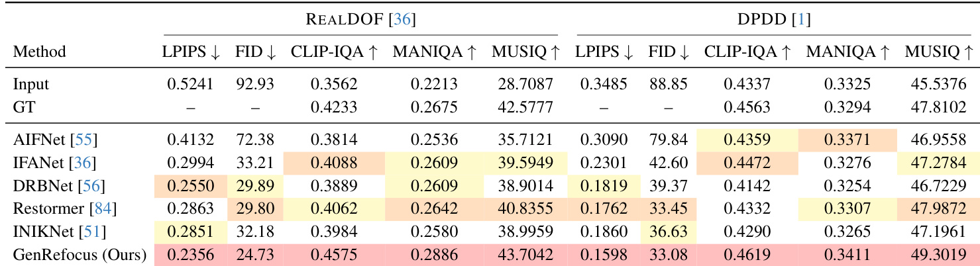Viewport: 980px width, 266px height.
Task: Select the orange-highlighted 0.3371 MANIQA cell
Action: tap(846, 140)
